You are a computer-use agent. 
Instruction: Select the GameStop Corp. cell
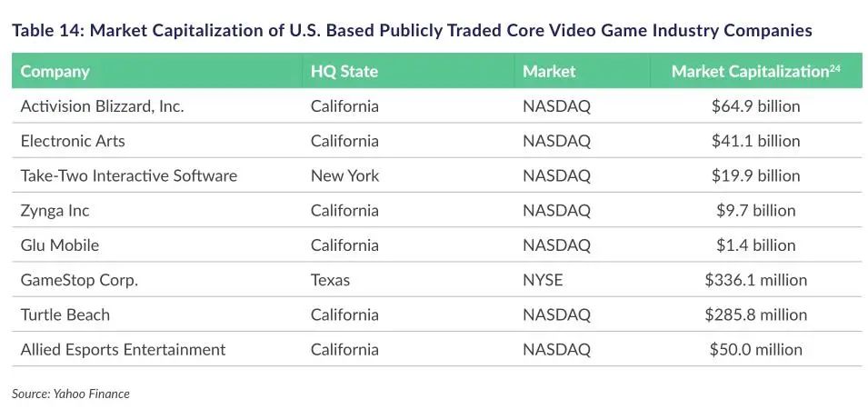click(79, 280)
